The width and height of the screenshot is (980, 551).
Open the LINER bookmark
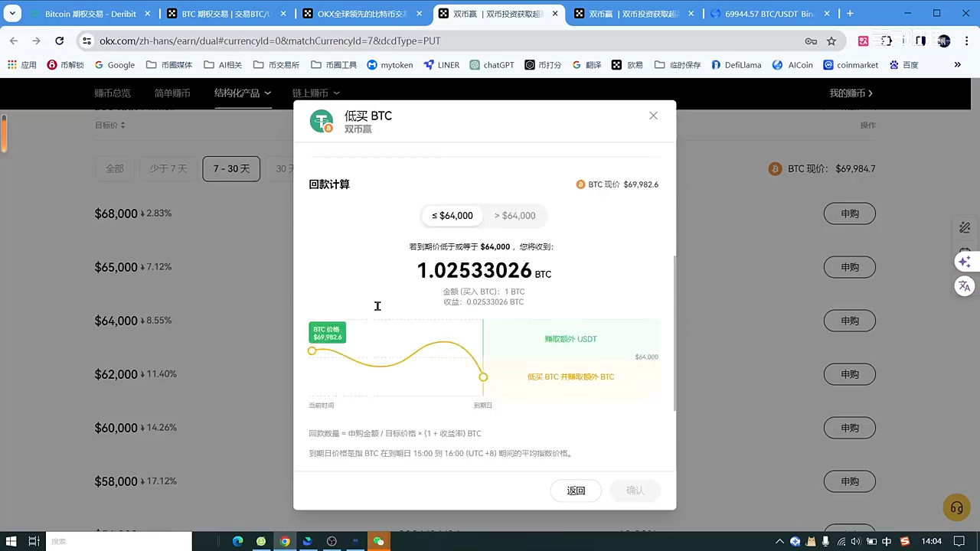click(442, 65)
